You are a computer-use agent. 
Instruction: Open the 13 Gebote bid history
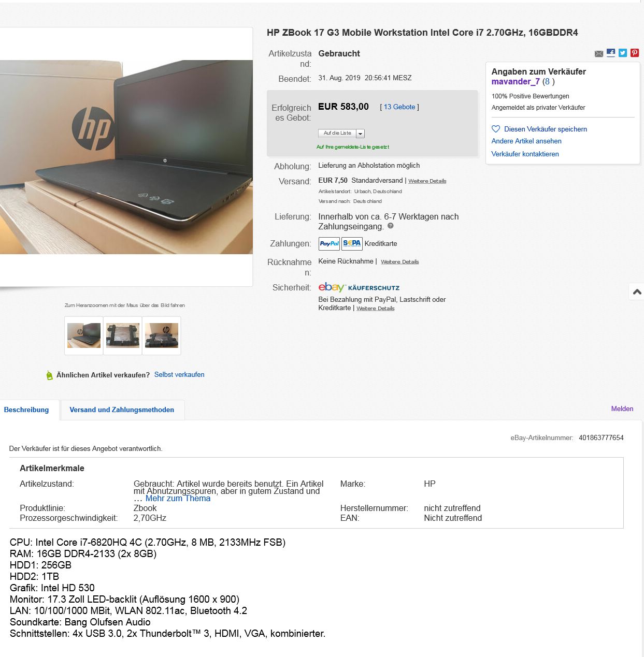399,107
